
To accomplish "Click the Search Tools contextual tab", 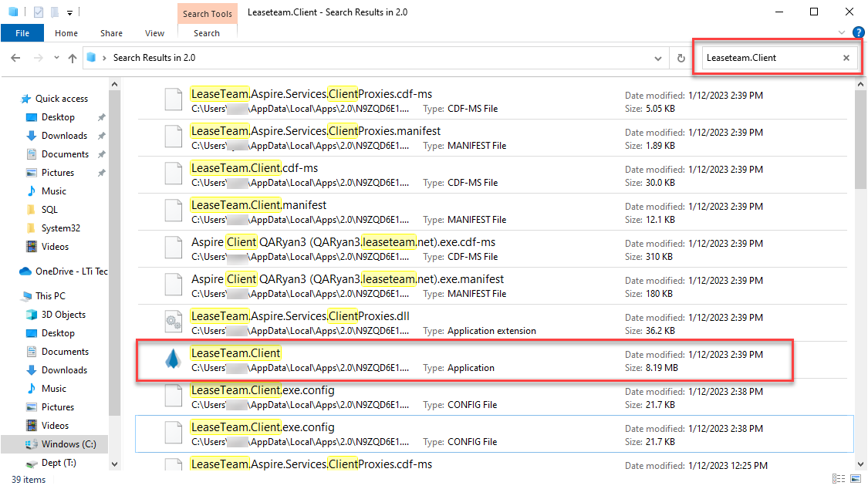I will 208,14.
